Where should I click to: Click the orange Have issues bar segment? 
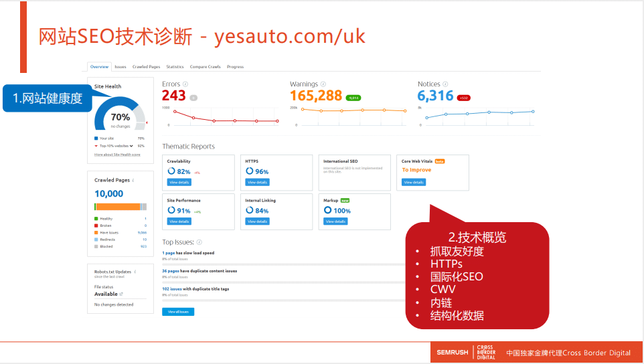point(118,207)
